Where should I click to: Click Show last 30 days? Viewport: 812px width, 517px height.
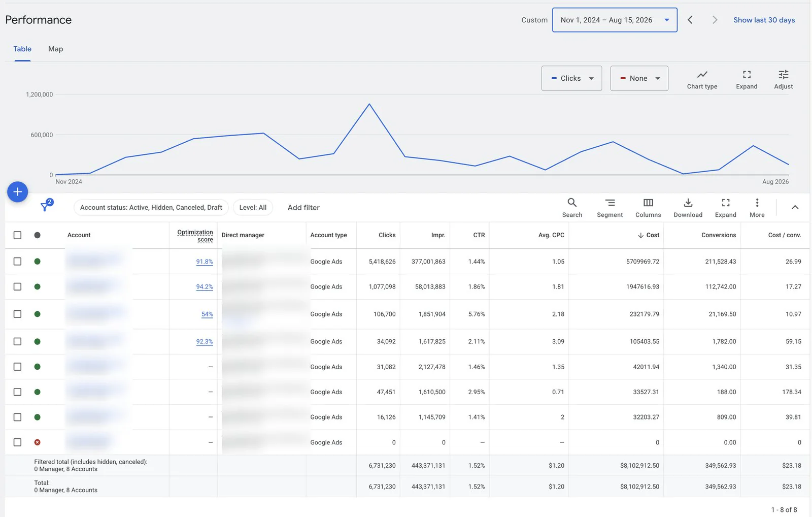click(x=764, y=20)
